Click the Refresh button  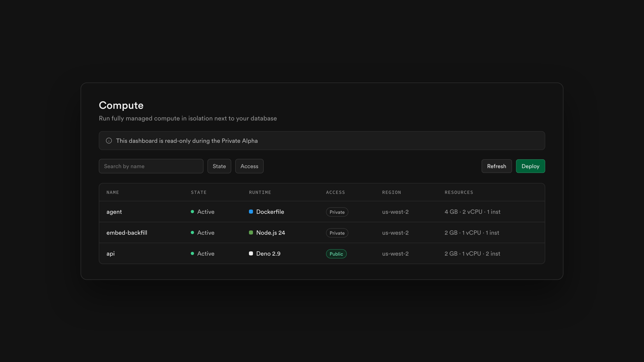pos(496,166)
